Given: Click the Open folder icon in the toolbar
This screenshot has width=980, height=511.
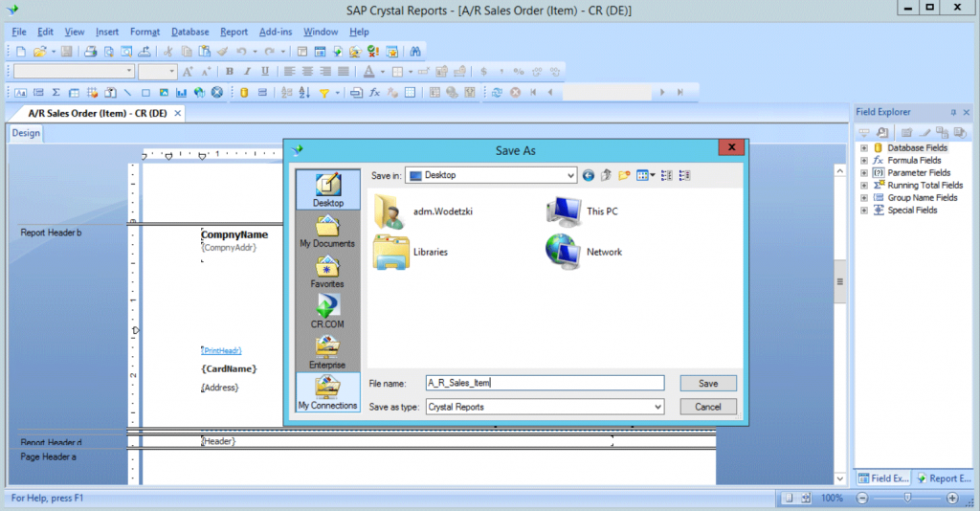Looking at the screenshot, I should [39, 52].
